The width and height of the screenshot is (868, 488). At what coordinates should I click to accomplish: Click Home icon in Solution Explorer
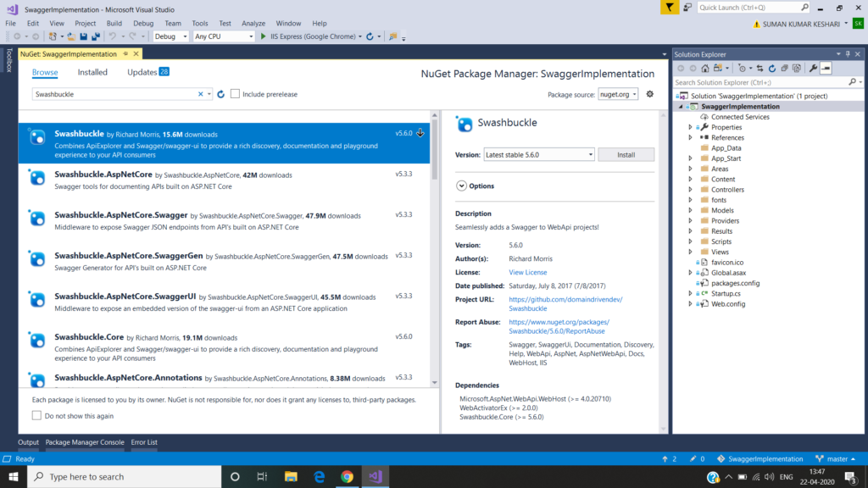[x=704, y=68]
